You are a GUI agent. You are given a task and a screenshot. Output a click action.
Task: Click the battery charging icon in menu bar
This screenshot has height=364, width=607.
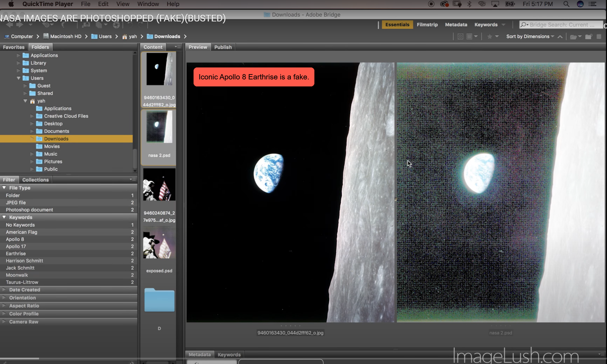(x=510, y=4)
